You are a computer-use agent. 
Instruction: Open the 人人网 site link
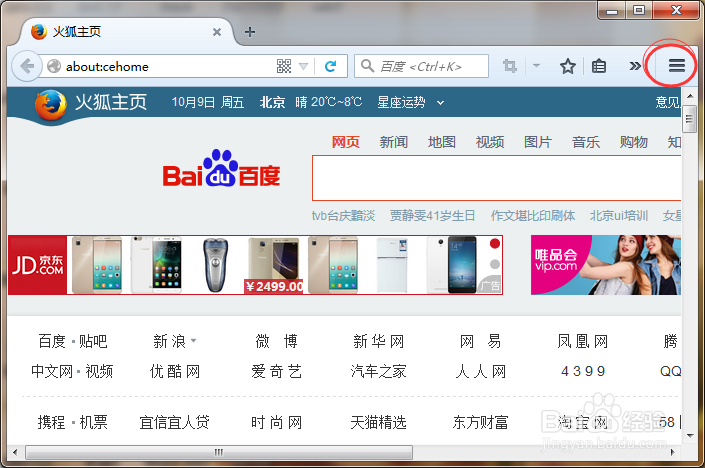point(480,371)
